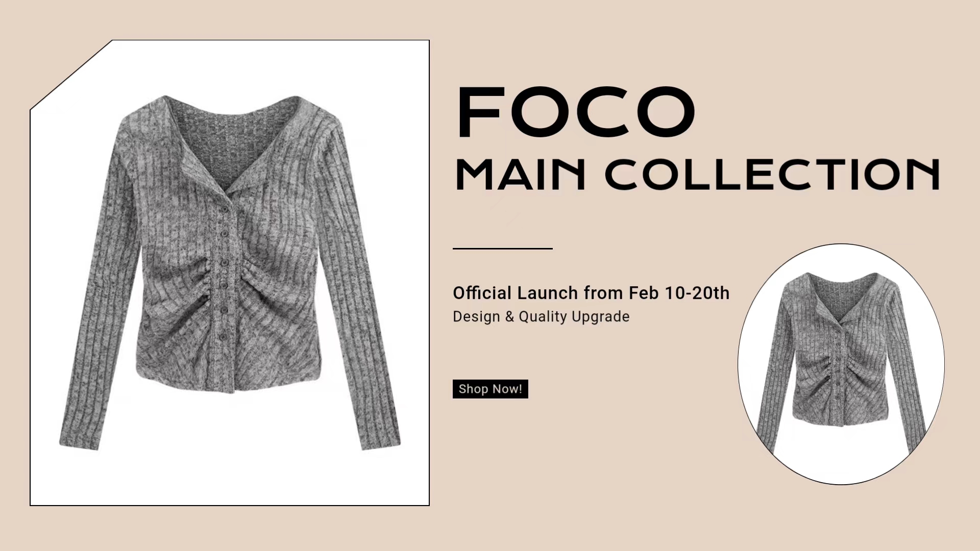The height and width of the screenshot is (551, 980).
Task: Click the MAIN COLLECTION heading
Action: pos(697,174)
